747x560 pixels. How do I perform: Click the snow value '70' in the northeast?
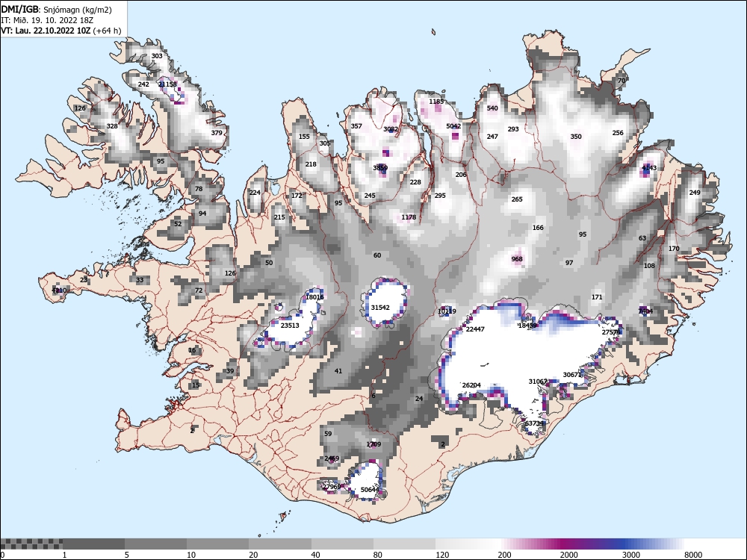[x=622, y=81]
